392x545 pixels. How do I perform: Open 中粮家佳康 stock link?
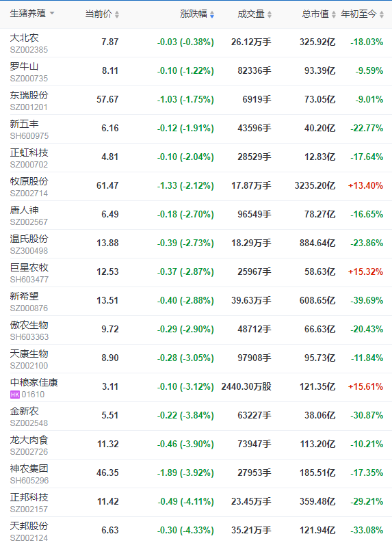click(34, 382)
